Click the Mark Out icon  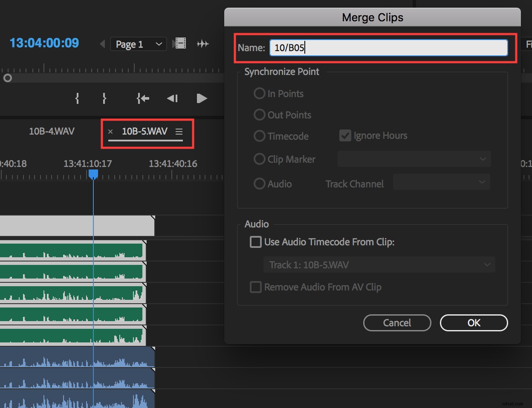(104, 98)
